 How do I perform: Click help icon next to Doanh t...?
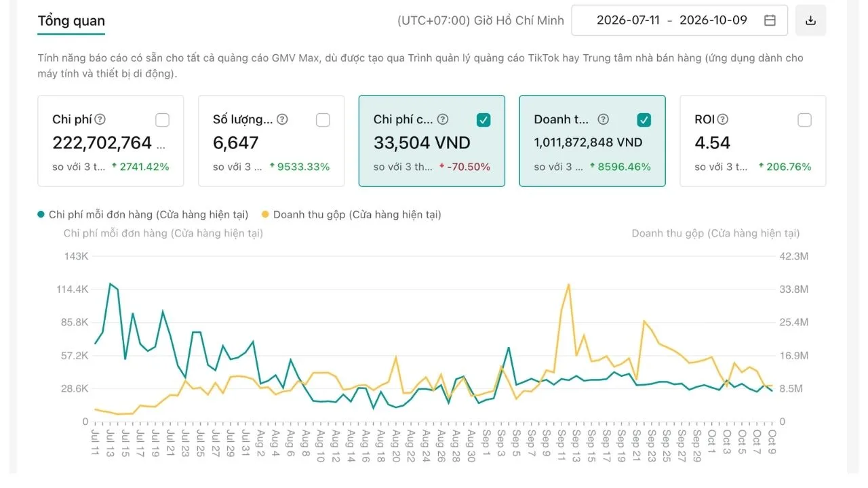point(603,119)
